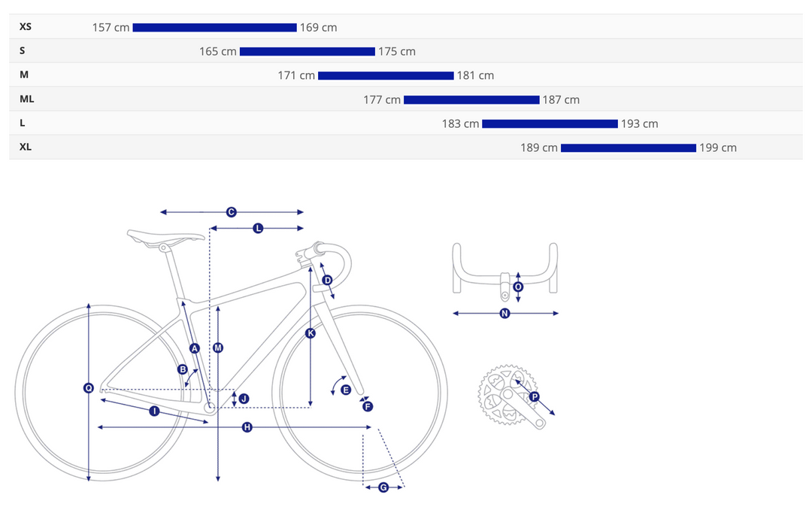Click the J marker near bottom bracket
Screen dimensions: 812x513
pyautogui.click(x=244, y=399)
